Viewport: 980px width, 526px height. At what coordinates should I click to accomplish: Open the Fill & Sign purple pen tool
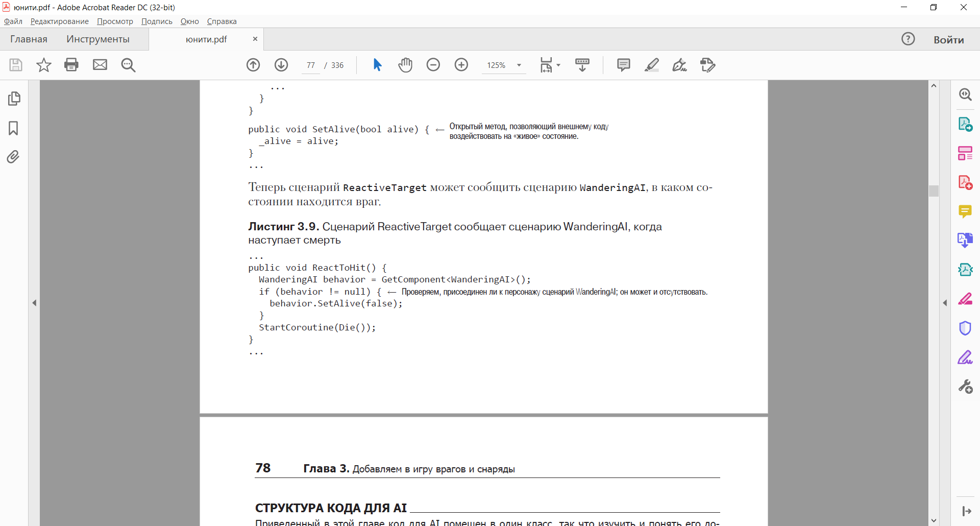pos(965,357)
